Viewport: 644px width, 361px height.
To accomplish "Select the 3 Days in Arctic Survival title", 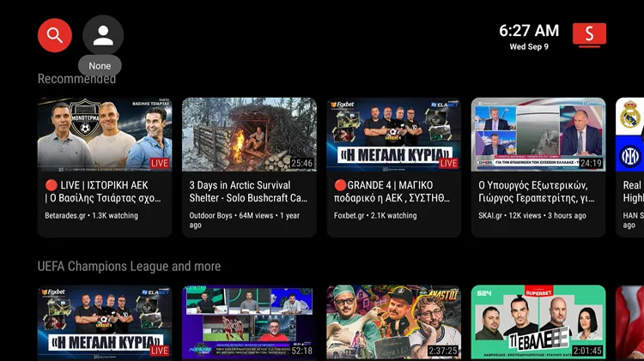I will 248,191.
